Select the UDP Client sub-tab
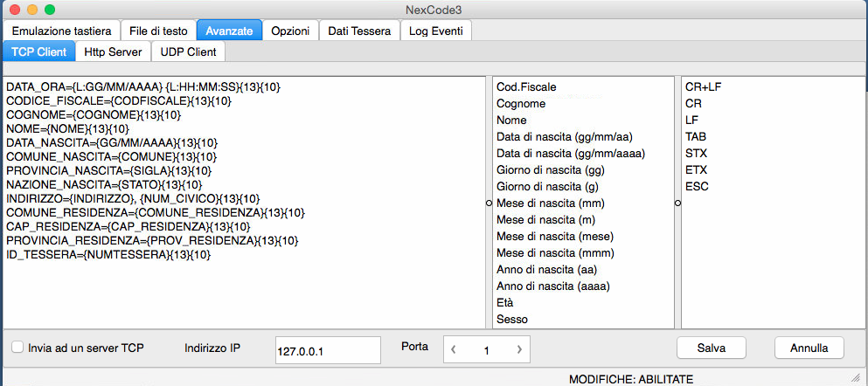The height and width of the screenshot is (386, 868). point(189,52)
